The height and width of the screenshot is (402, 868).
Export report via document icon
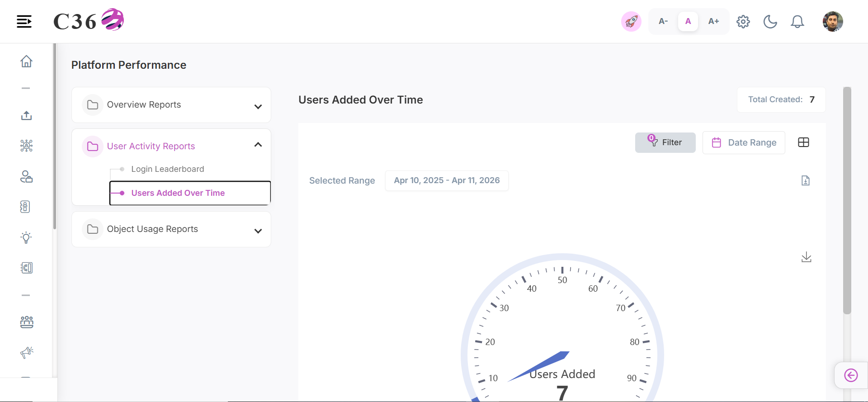point(806,180)
